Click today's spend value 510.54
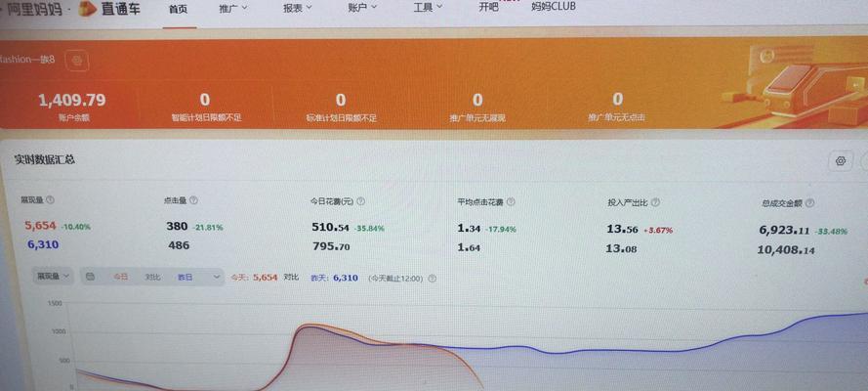 pos(330,227)
